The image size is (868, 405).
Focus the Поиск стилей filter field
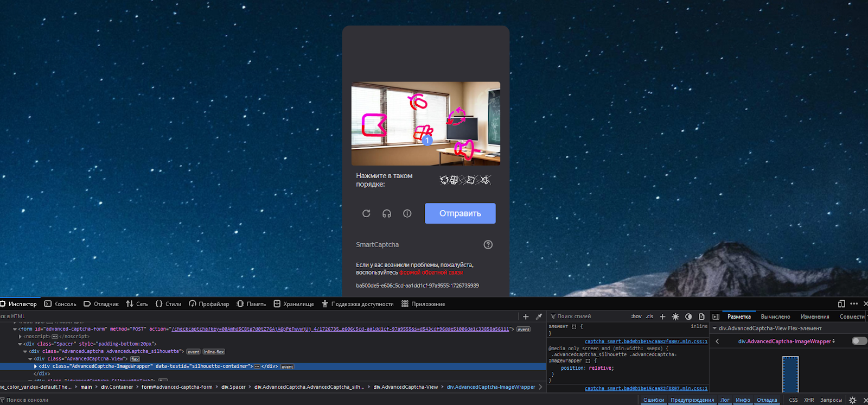click(x=589, y=317)
